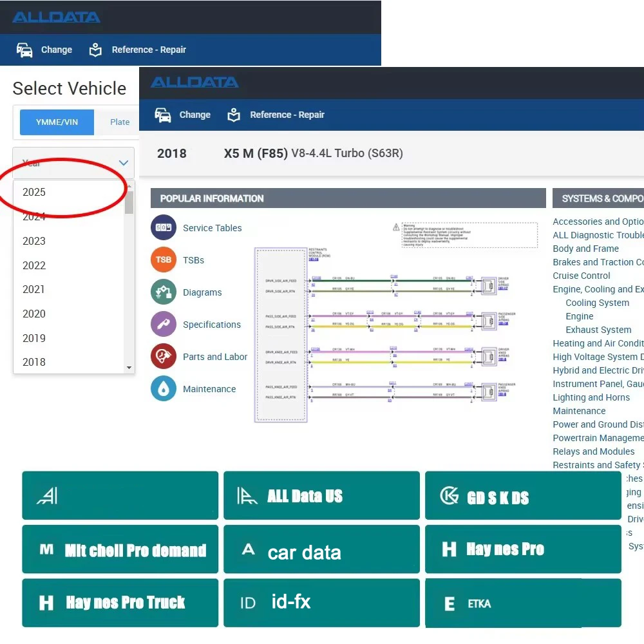644x644 pixels.
Task: Select the green Diagrams icon
Action: click(x=164, y=292)
